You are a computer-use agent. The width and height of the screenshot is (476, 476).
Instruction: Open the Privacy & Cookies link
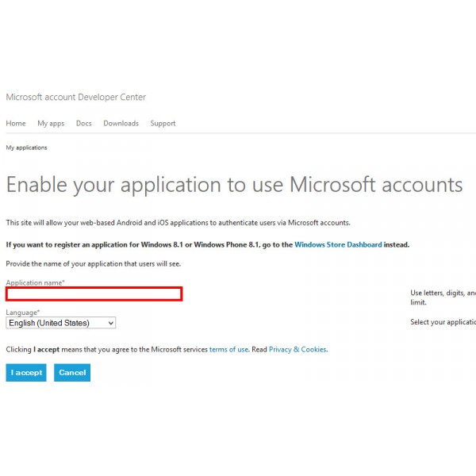(297, 349)
